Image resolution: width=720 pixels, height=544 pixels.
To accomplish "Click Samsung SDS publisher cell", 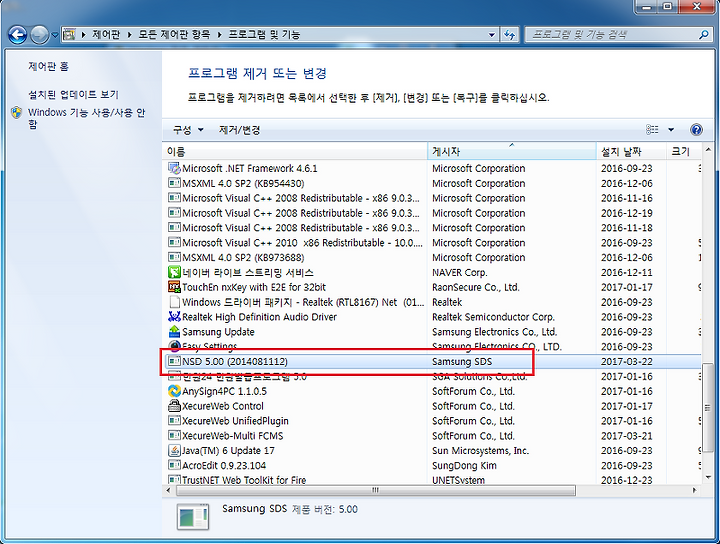I will [x=462, y=362].
